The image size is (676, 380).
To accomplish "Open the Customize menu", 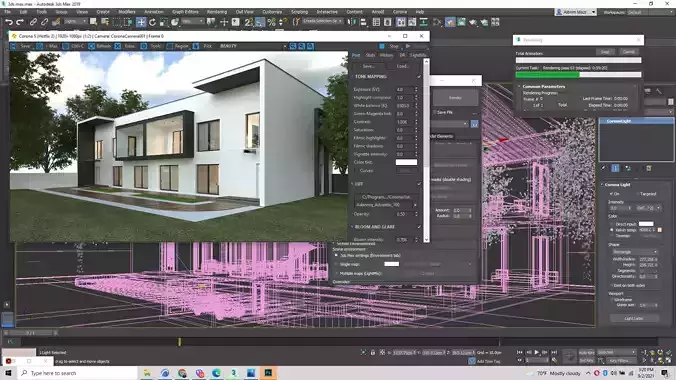I will tap(272, 12).
